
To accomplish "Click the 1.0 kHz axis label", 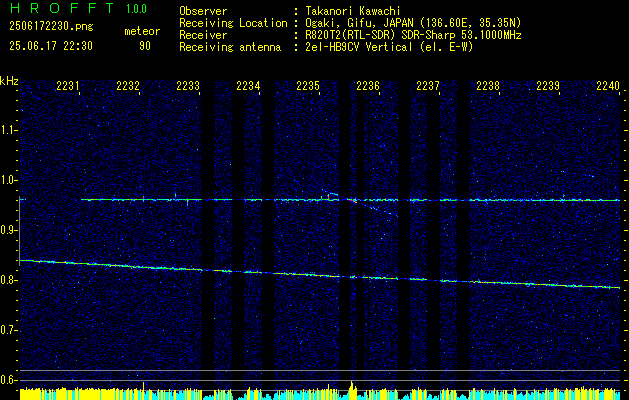I will [x=8, y=180].
